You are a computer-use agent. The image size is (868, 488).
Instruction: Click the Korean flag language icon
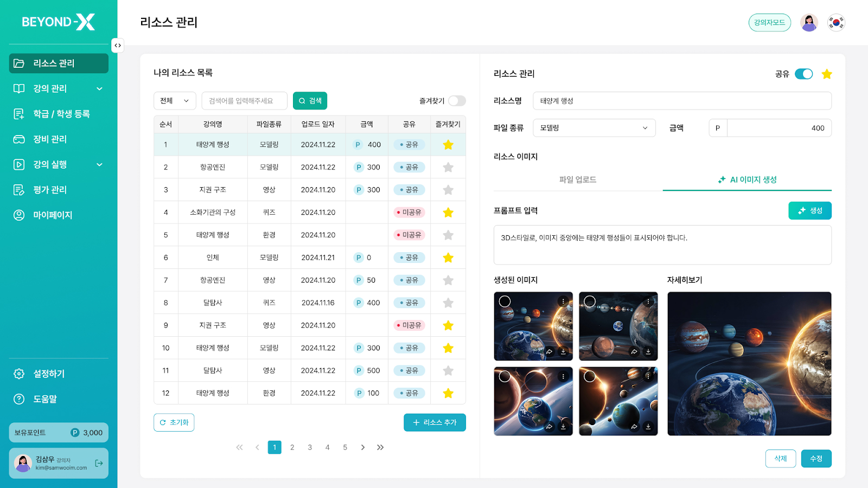click(x=836, y=23)
